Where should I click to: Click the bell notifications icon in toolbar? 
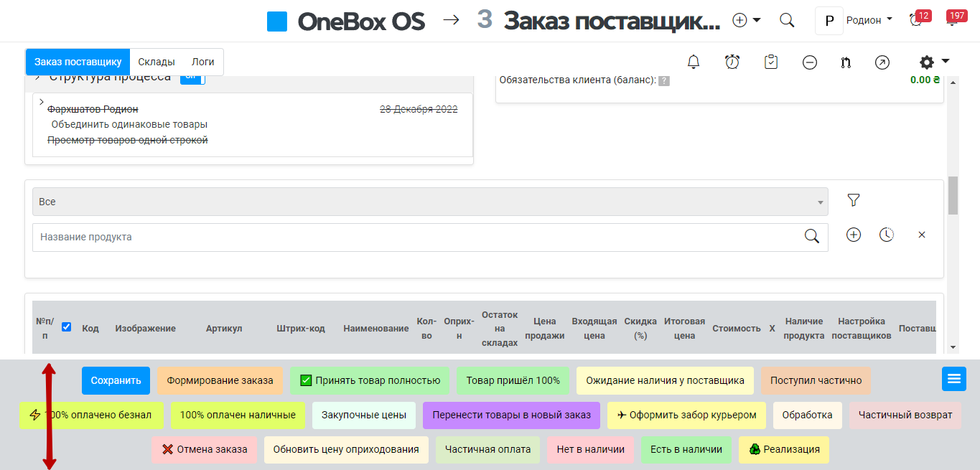coord(694,62)
